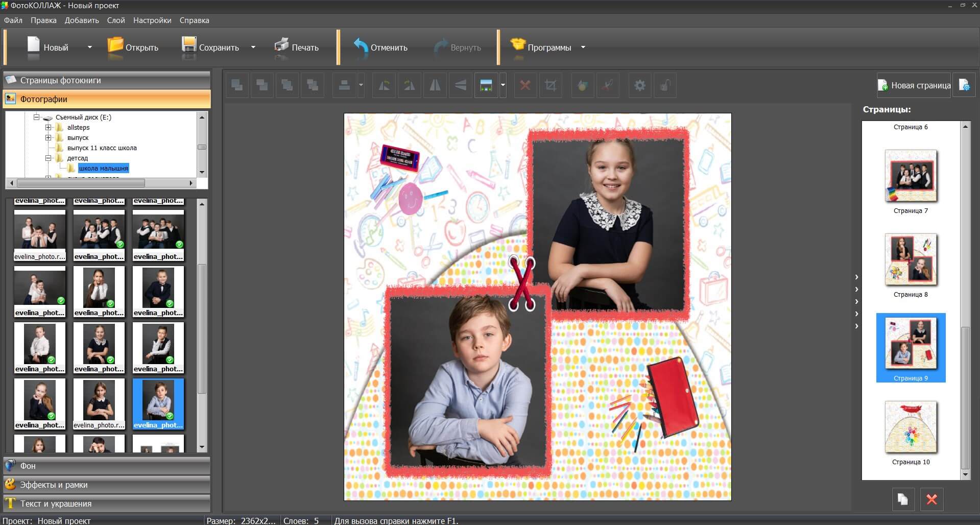The image size is (980, 525).
Task: Expand the Страницы фотокниги panel
Action: point(107,80)
